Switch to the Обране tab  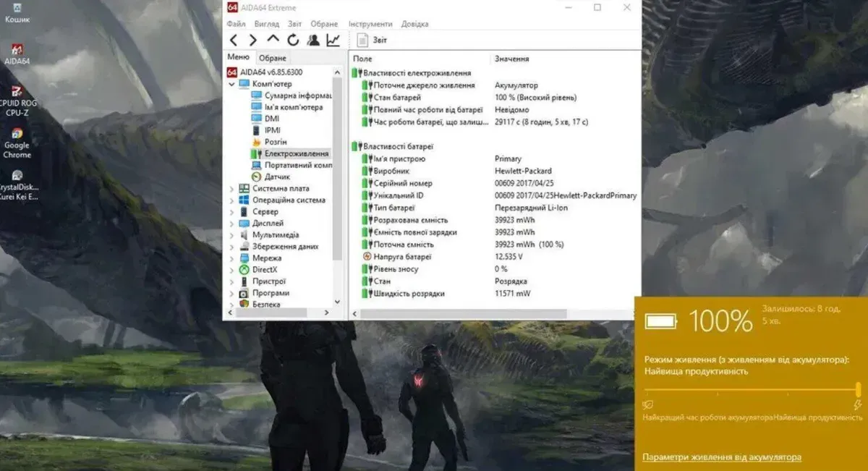[x=273, y=58]
